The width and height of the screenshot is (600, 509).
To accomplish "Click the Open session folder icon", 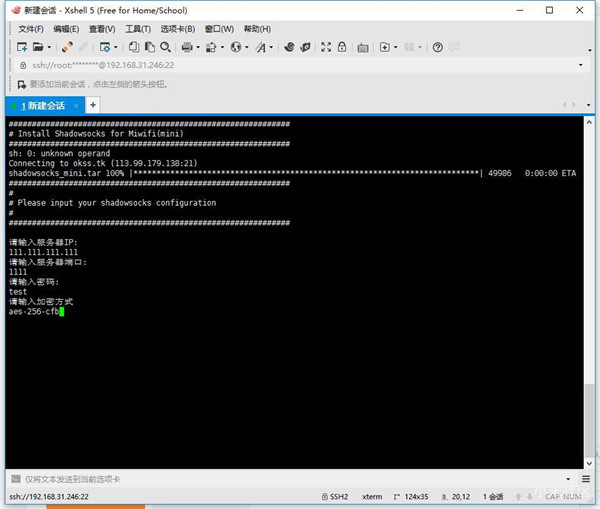I will tap(37, 47).
